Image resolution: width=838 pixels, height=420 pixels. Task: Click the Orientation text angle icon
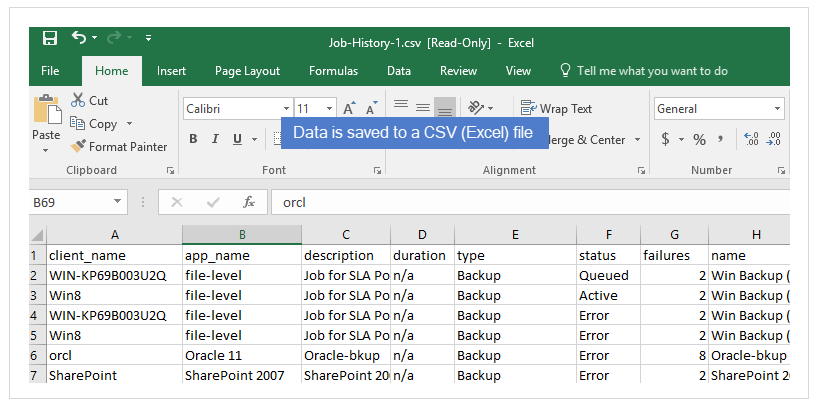pyautogui.click(x=476, y=107)
